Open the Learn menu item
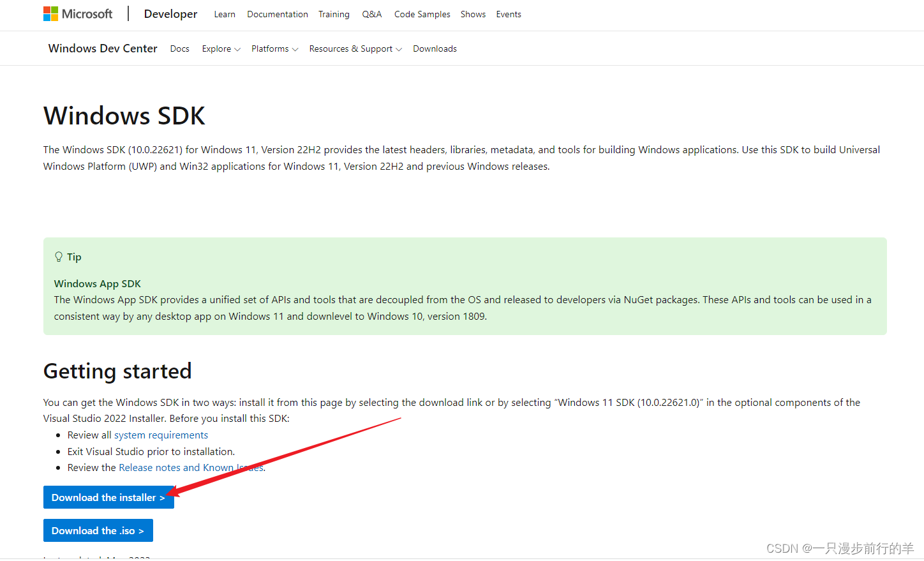This screenshot has height=561, width=924. 225,14
